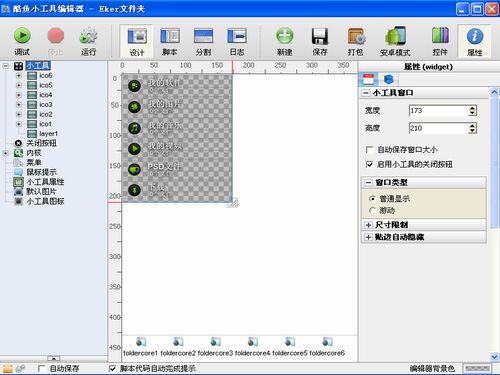The height and width of the screenshot is (375, 500).
Task: Click the 运行 gear icon
Action: click(x=88, y=36)
